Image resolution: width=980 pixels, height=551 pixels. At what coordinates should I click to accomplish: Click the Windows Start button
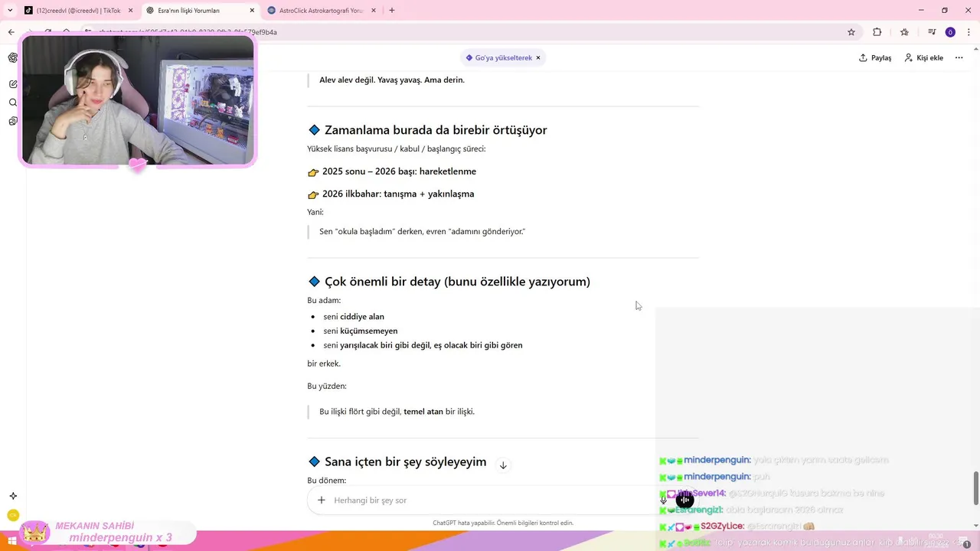pyautogui.click(x=12, y=541)
